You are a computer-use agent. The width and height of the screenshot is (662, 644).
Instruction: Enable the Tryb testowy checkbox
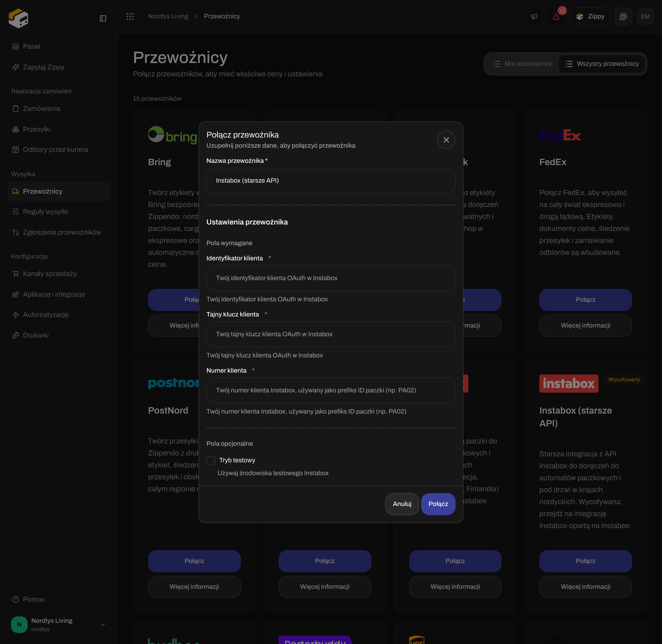(x=211, y=460)
